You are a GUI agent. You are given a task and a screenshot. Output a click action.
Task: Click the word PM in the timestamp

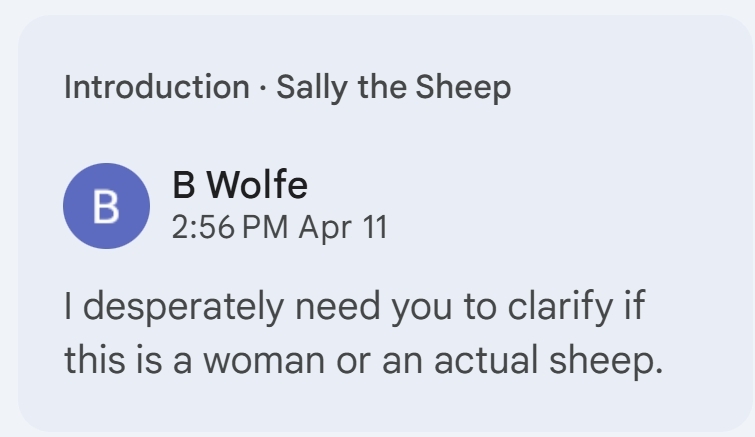264,228
